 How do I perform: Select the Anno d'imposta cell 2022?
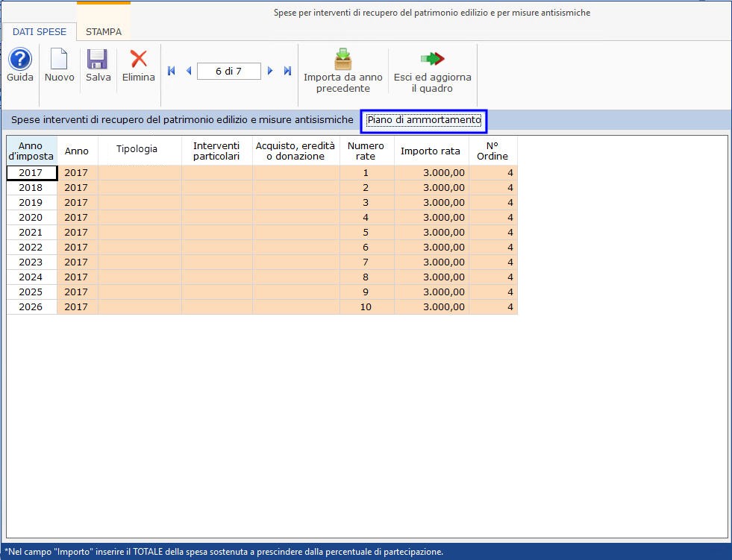point(32,248)
